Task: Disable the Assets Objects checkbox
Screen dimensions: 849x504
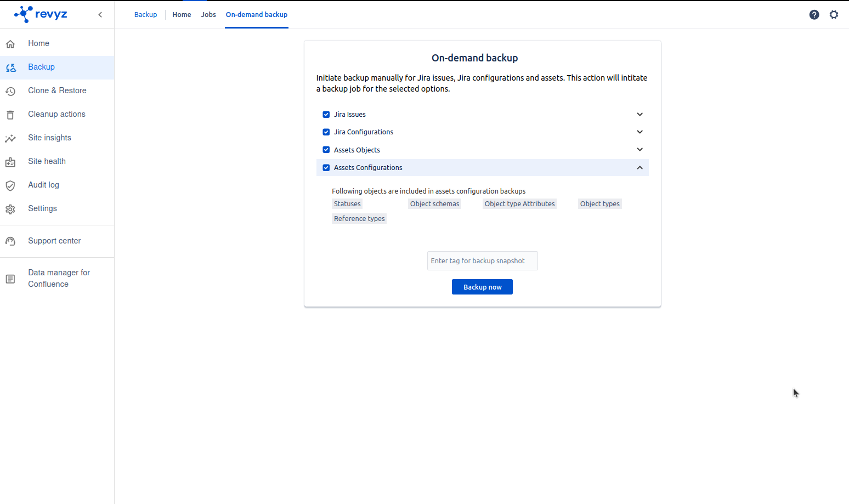Action: click(x=326, y=150)
